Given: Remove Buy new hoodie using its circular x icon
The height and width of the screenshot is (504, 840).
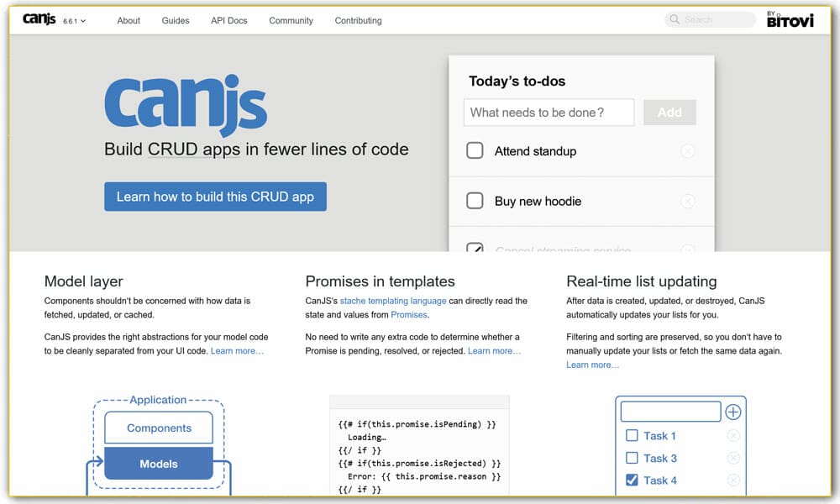Looking at the screenshot, I should [x=687, y=201].
